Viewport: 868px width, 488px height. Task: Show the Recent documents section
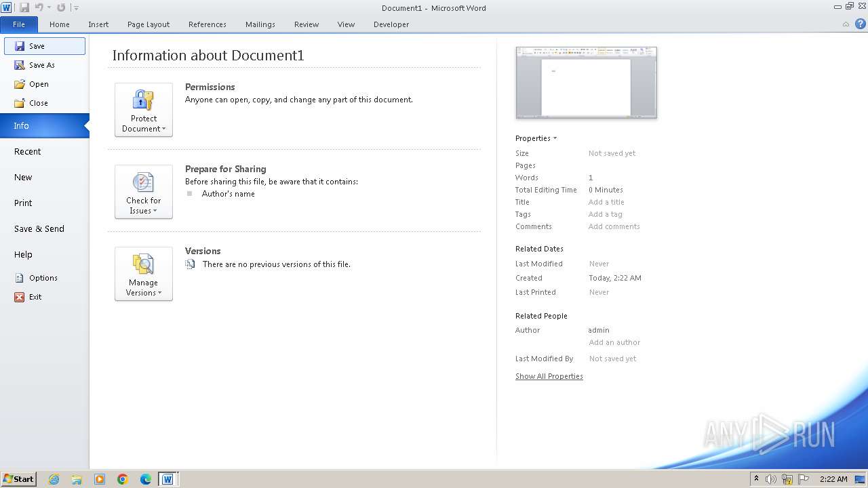click(45, 152)
